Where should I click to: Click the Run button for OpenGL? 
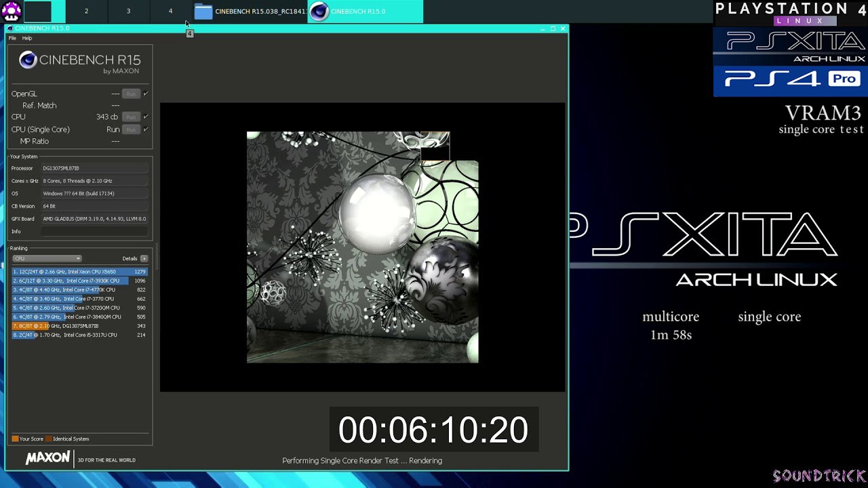click(131, 94)
